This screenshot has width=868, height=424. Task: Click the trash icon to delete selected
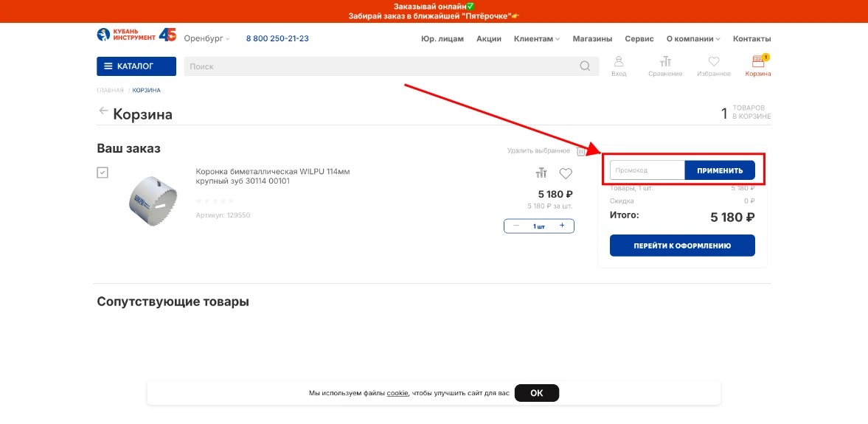coord(581,151)
